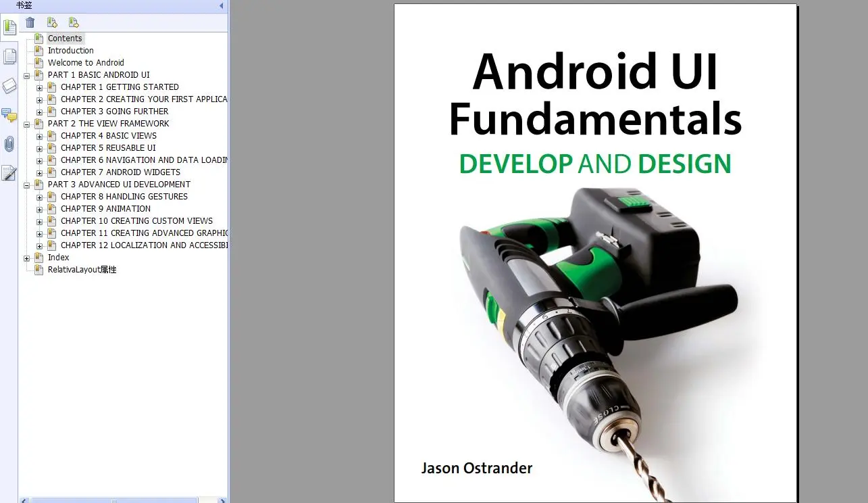Open the Comments panel sidebar icon
Image resolution: width=868 pixels, height=503 pixels.
[9, 115]
